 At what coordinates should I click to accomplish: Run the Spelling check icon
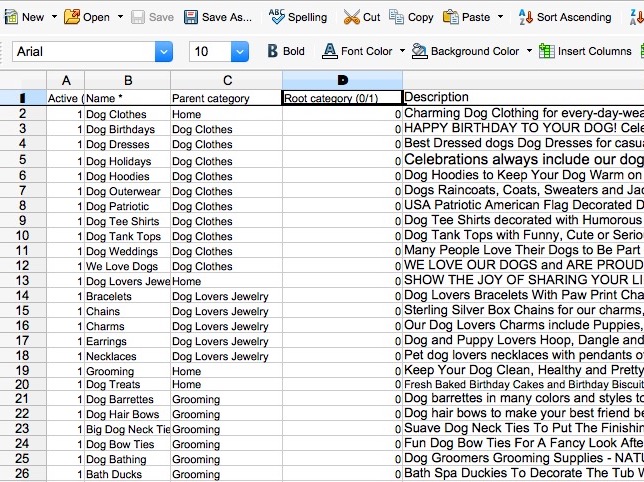tap(276, 16)
